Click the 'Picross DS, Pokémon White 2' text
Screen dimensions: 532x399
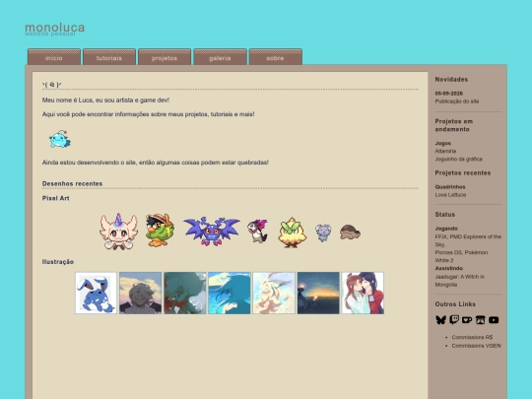point(461,256)
